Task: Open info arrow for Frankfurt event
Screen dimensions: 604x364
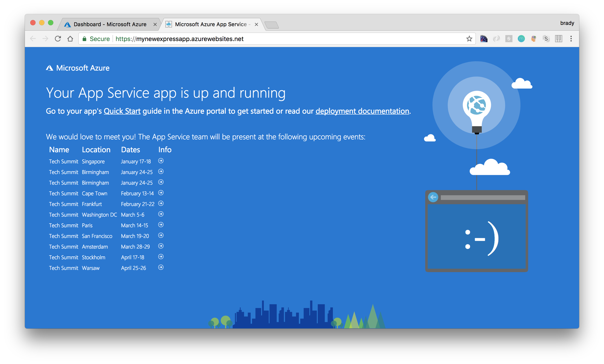Action: tap(161, 204)
